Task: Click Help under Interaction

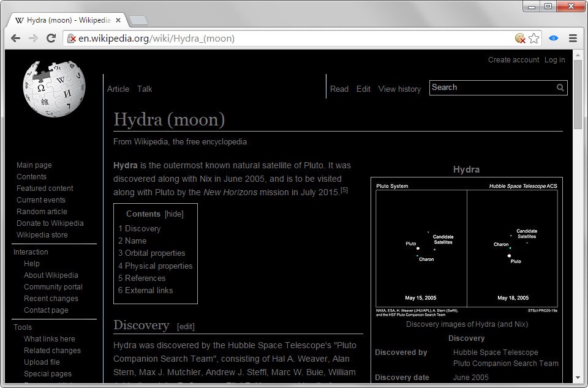Action: tap(31, 264)
